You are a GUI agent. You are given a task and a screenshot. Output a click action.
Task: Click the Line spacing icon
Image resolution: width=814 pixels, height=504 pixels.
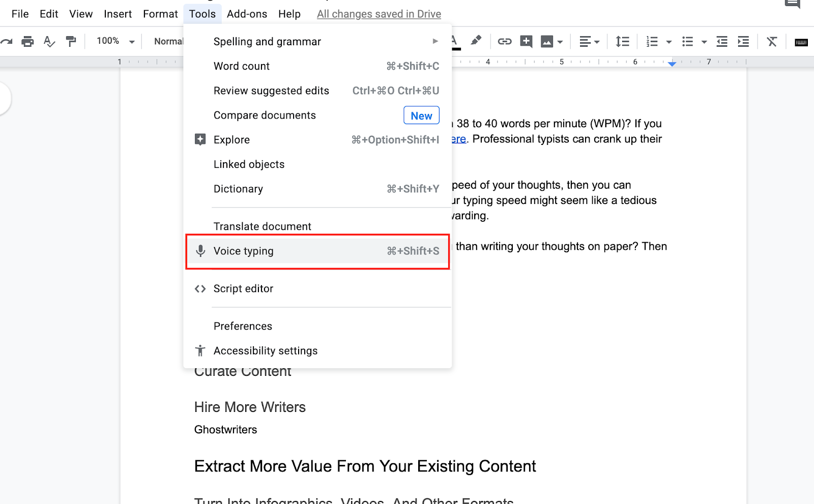pos(622,41)
